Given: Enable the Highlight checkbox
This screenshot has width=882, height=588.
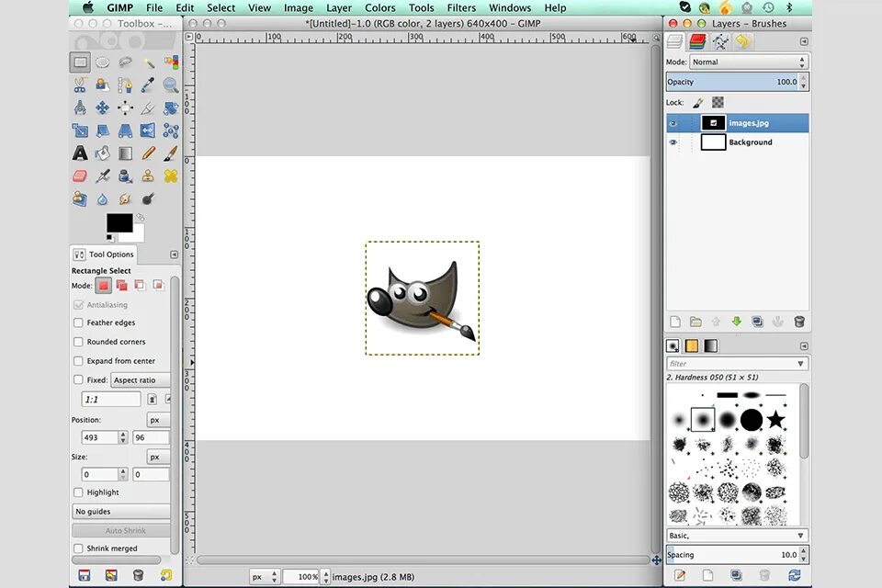Looking at the screenshot, I should click(x=78, y=492).
